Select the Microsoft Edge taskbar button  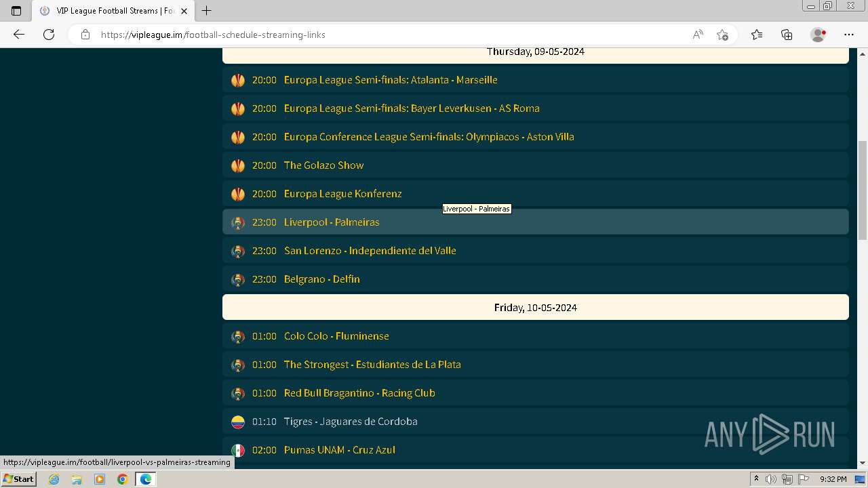(x=146, y=479)
